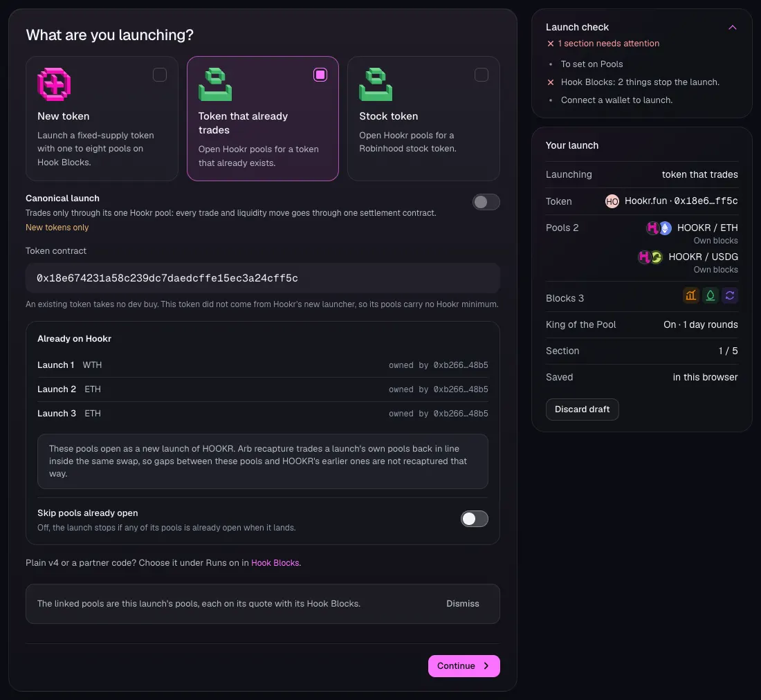Click the 'token that trades' launching value
Viewport: 761px width, 700px height.
(700, 174)
